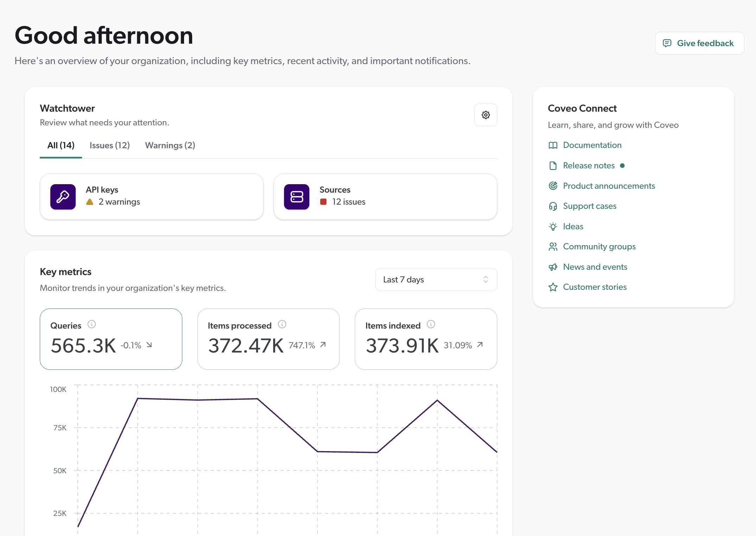This screenshot has height=536, width=756.
Task: Click the Sources database icon
Action: [296, 197]
